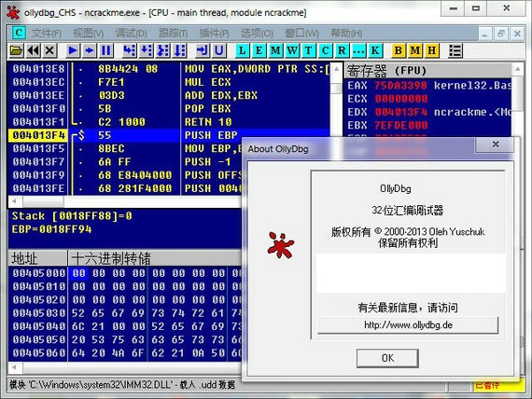Click dump row address 00405060
This screenshot has width=532, height=399.
[x=38, y=353]
